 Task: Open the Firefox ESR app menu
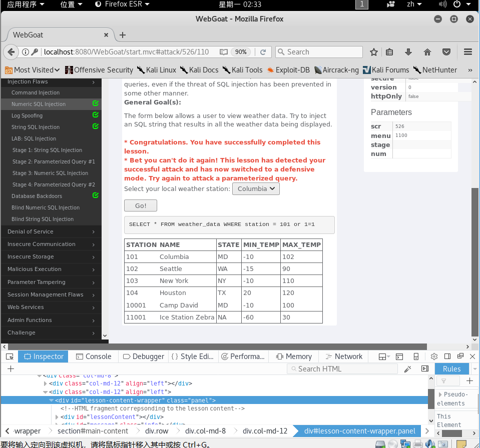coord(122,4)
